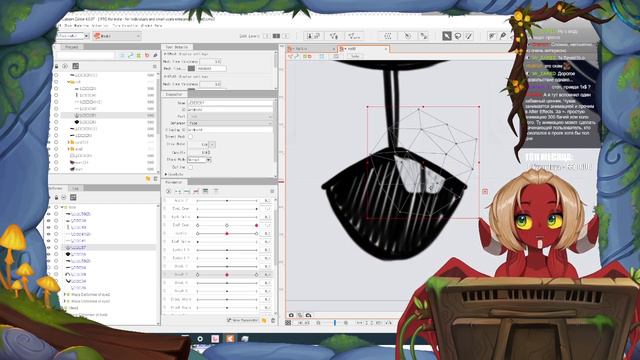
Task: Click the Parts panel search field
Action: 84,55
